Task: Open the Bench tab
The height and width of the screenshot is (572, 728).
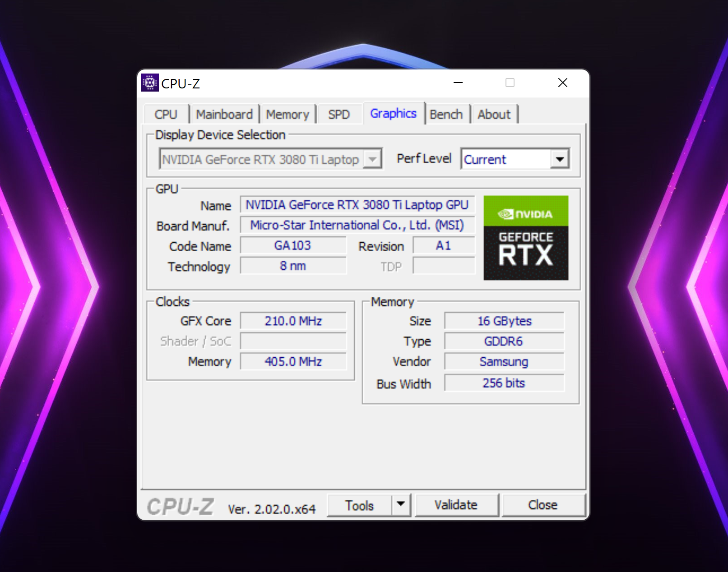Action: pyautogui.click(x=446, y=115)
